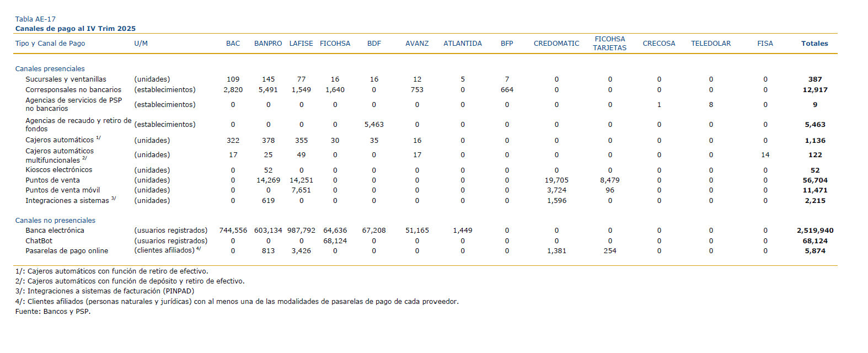This screenshot has width=868, height=353.
Task: Click the 'Fuente: Bancos y PSP.' note
Action: 53,312
